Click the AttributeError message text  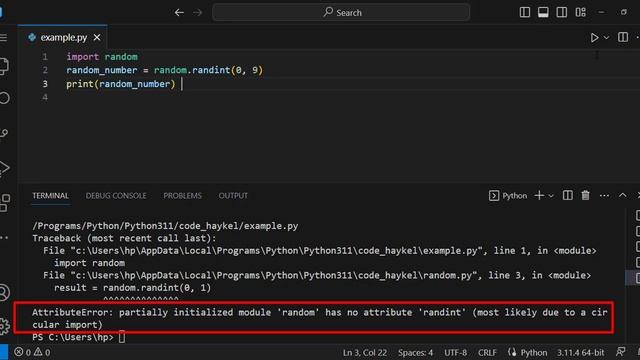(320, 318)
